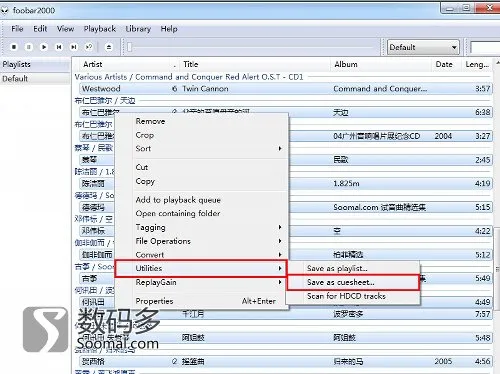Click the seekbar slider handle
The width and height of the screenshot is (500, 374).
(130, 47)
